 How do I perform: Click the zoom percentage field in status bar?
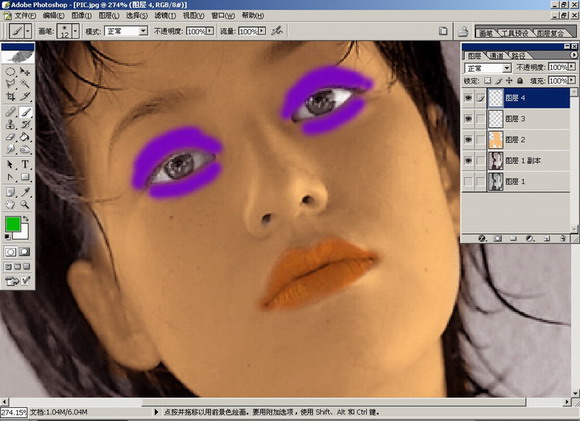click(x=14, y=412)
